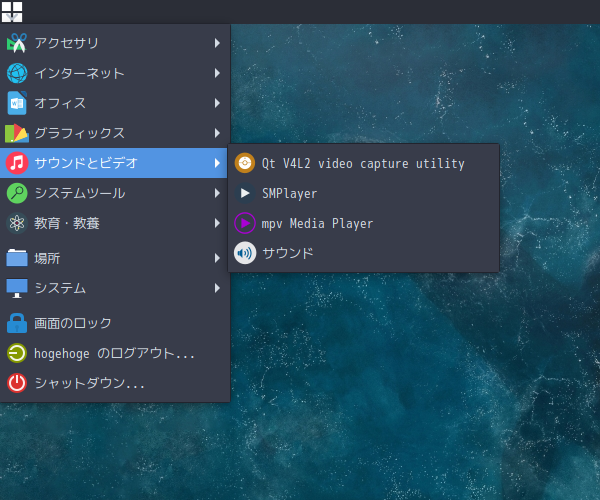600x500 pixels.
Task: Launch SMPlayer from the submenu
Action: point(364,193)
